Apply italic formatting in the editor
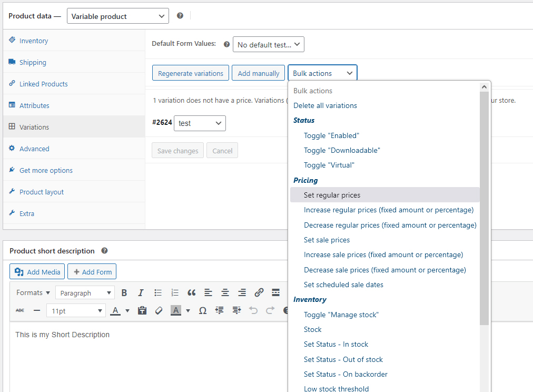 (141, 293)
